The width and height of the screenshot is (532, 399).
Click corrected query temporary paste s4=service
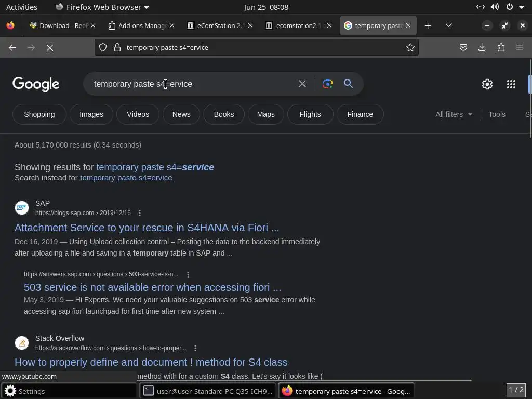pyautogui.click(x=155, y=167)
